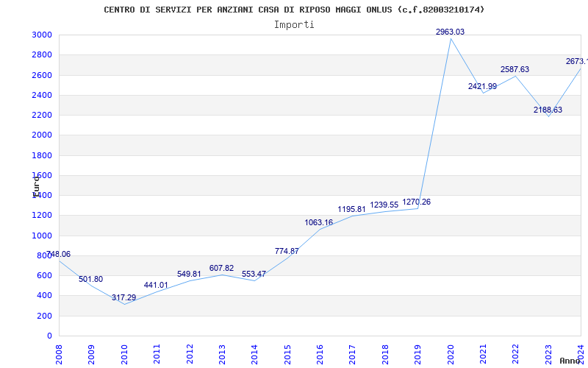Click the 0 y-axis value

pyautogui.click(x=49, y=336)
